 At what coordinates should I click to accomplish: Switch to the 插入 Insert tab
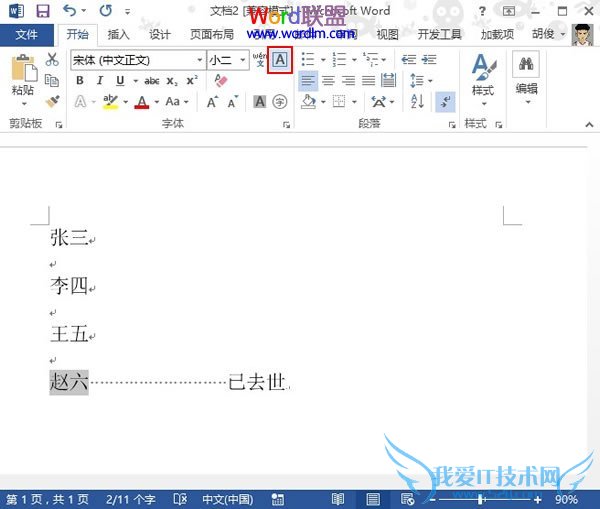118,35
